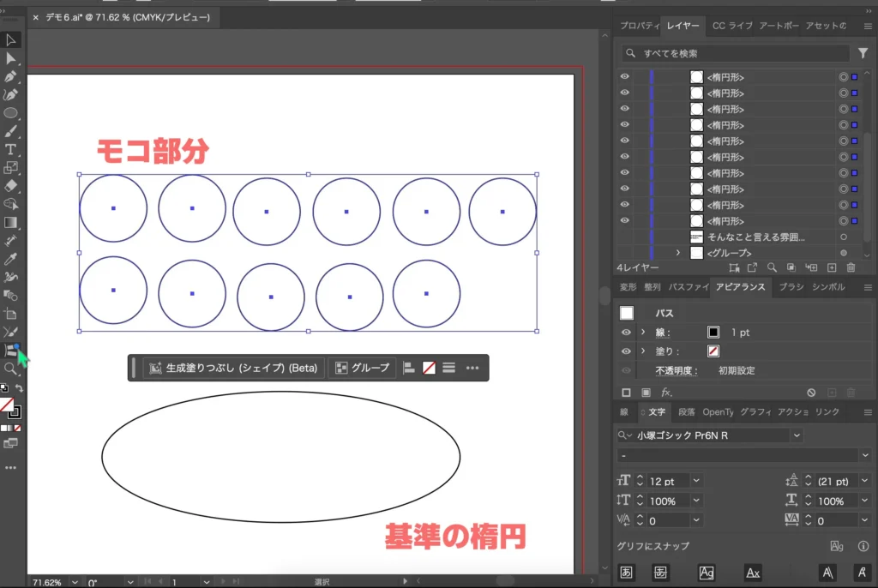The height and width of the screenshot is (588, 878).
Task: Hide the topmost <楕円形> layer item
Action: point(624,77)
